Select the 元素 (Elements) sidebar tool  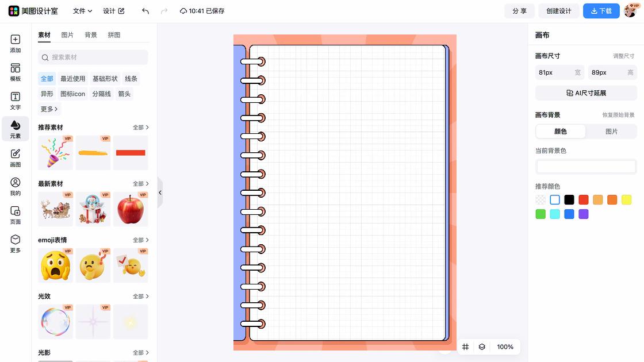coord(15,129)
